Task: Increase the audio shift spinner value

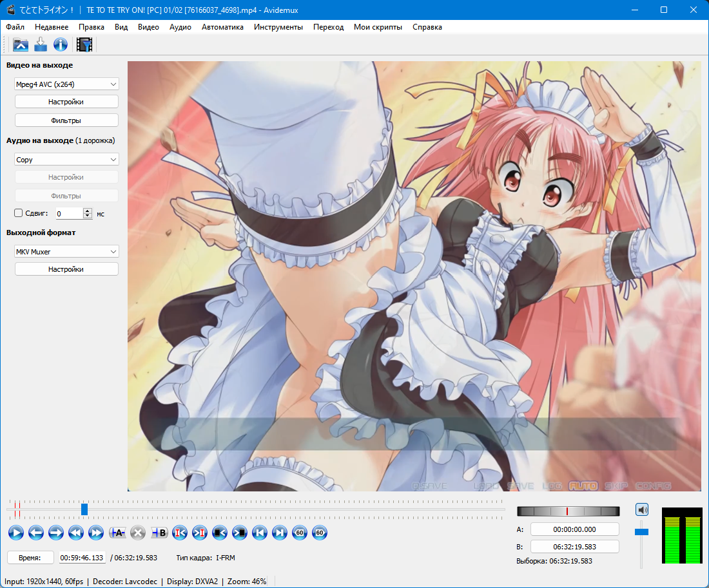Action: (x=88, y=211)
